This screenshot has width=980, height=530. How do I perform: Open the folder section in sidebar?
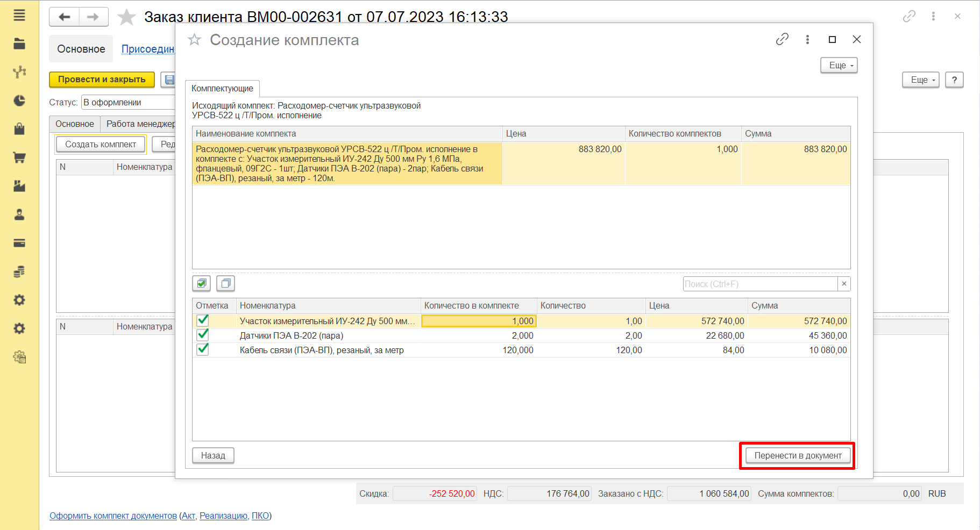coord(19,44)
